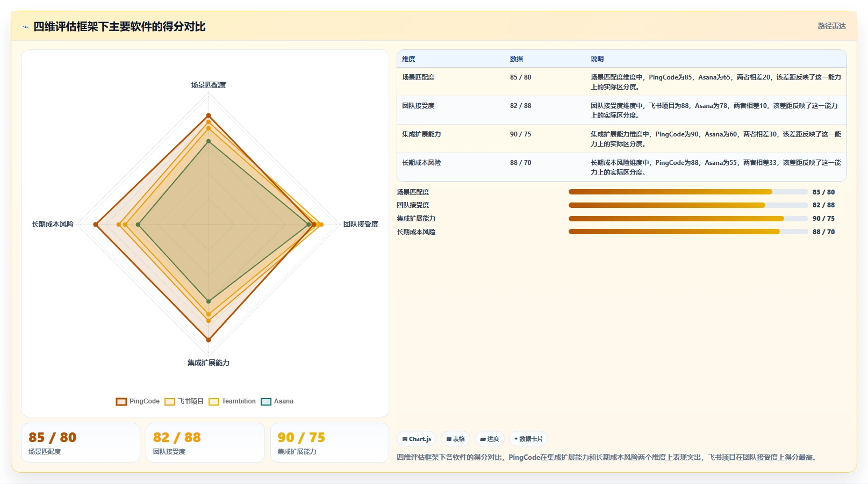Screen dimensions: 868x484
Task: Open the 82 / 88 团队接受度 data card
Action: click(x=205, y=443)
